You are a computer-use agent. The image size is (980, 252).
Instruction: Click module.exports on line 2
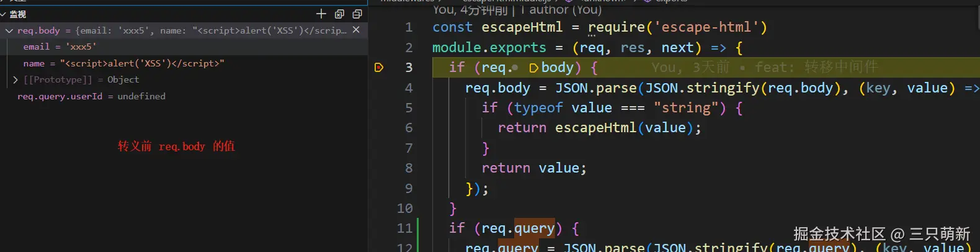point(489,48)
